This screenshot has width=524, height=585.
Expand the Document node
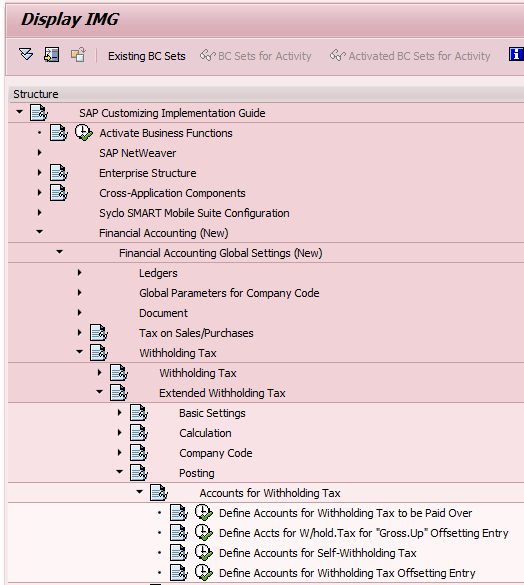(x=79, y=313)
